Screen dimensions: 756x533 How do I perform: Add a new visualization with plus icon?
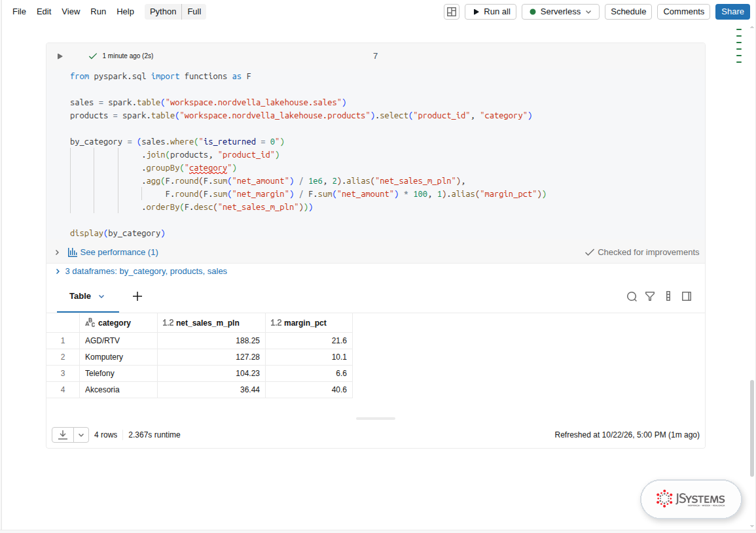[x=137, y=296]
